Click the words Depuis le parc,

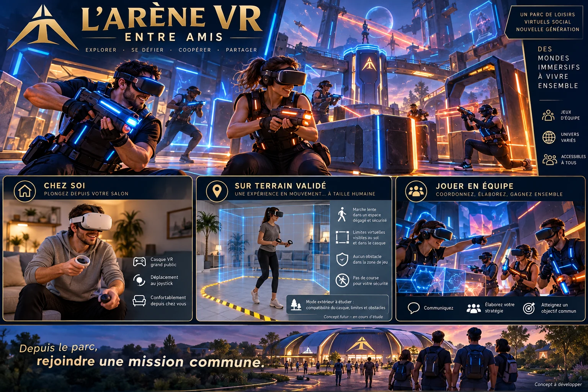(59, 348)
